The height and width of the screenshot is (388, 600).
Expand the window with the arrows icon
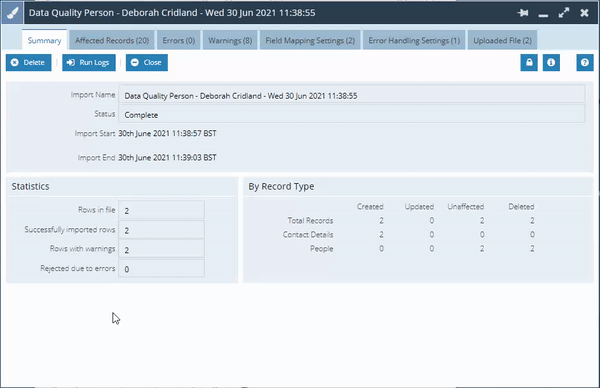(564, 13)
